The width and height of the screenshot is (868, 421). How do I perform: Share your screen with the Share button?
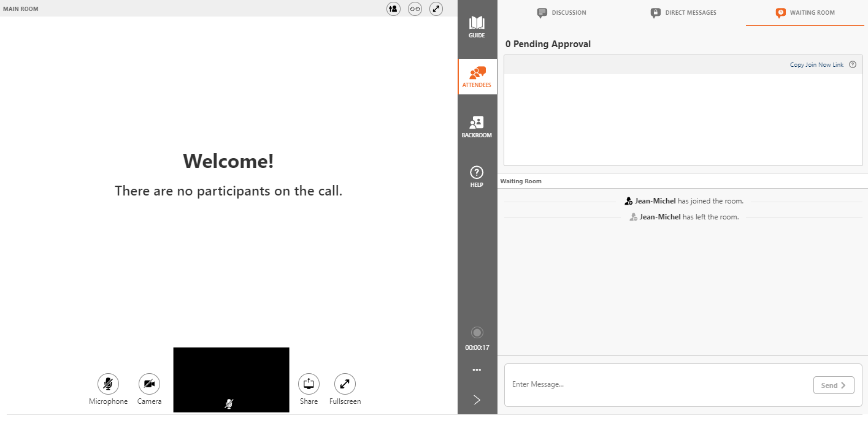309,384
